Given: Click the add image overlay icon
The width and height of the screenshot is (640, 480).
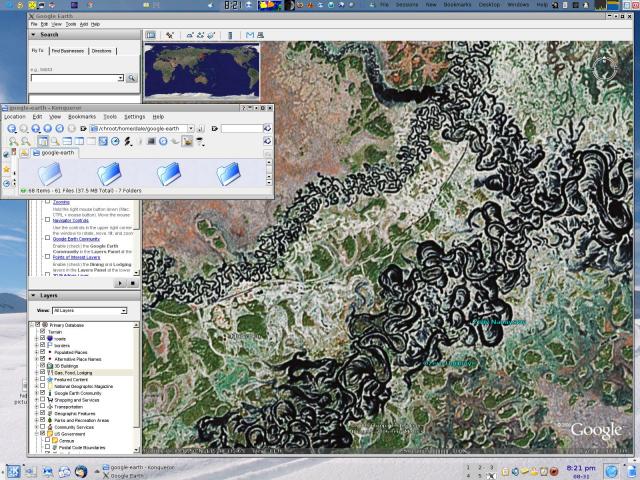Looking at the screenshot, I should 211,36.
